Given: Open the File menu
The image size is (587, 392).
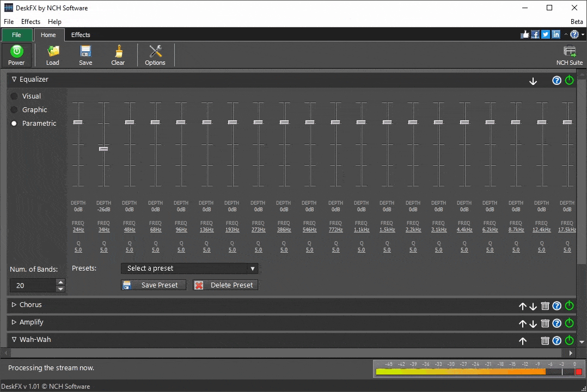Looking at the screenshot, I should [x=9, y=22].
